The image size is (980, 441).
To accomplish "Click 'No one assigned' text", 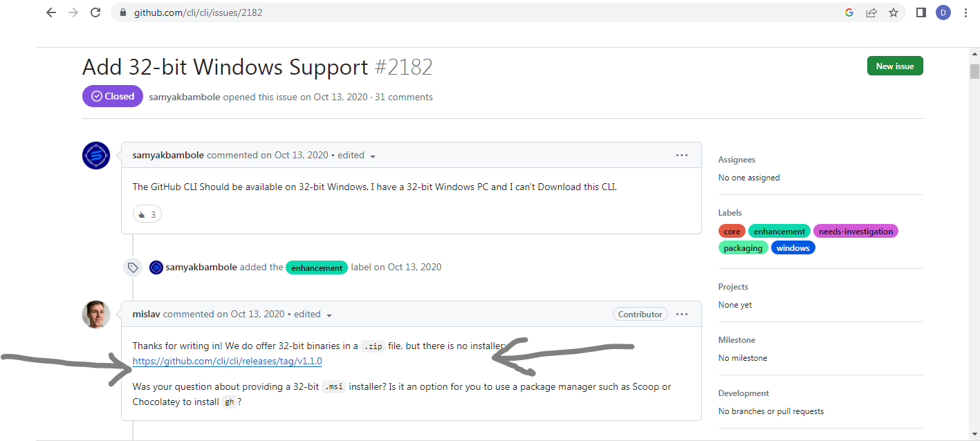I will click(x=749, y=178).
